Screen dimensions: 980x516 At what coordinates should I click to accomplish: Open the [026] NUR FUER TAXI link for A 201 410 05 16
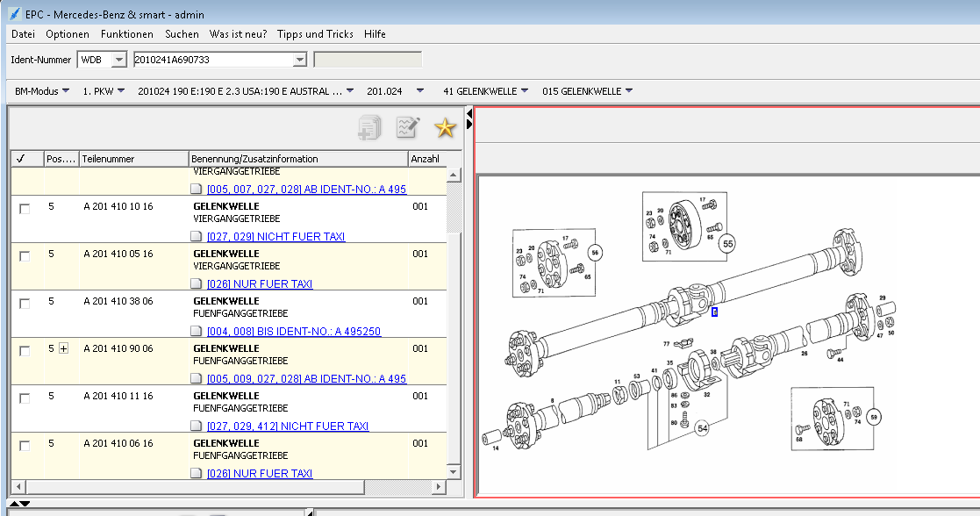[260, 284]
